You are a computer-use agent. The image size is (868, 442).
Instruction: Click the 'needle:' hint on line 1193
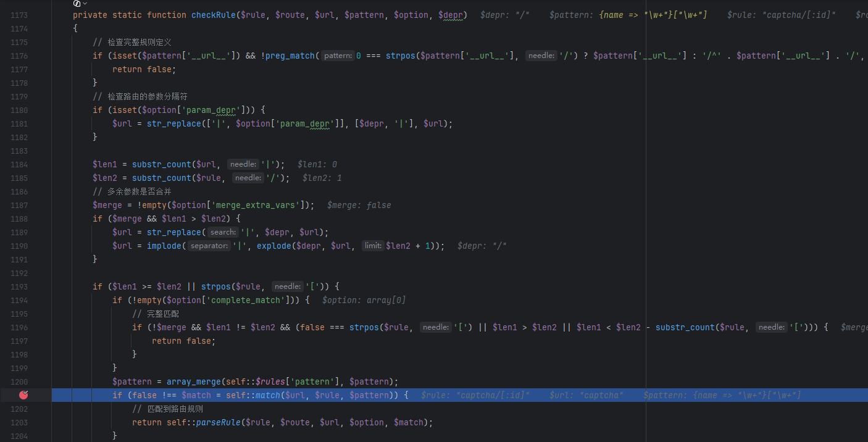287,286
